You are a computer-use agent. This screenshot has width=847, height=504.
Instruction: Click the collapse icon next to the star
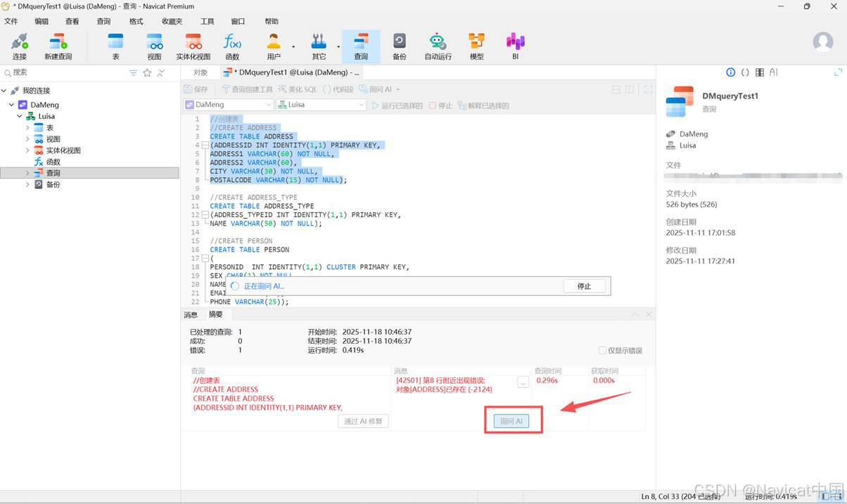pyautogui.click(x=161, y=72)
